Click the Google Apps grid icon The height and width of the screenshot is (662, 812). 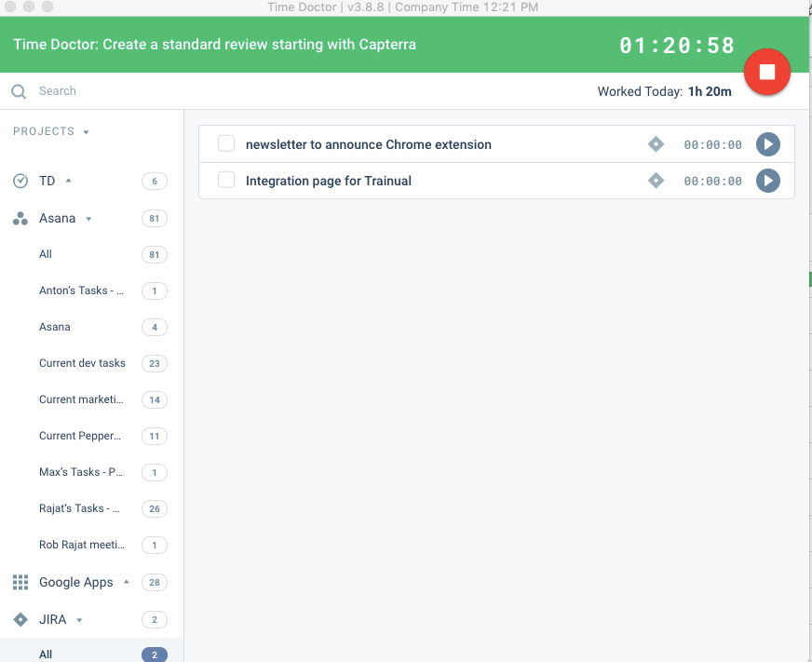(20, 582)
